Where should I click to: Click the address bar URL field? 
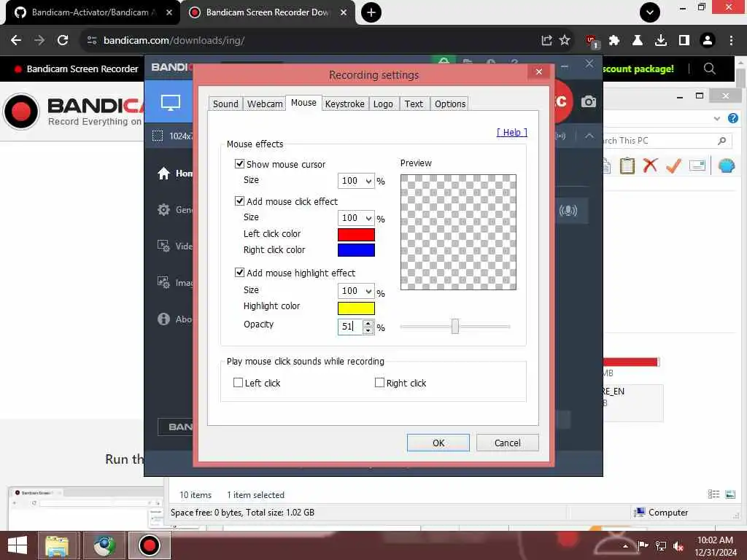[309, 40]
